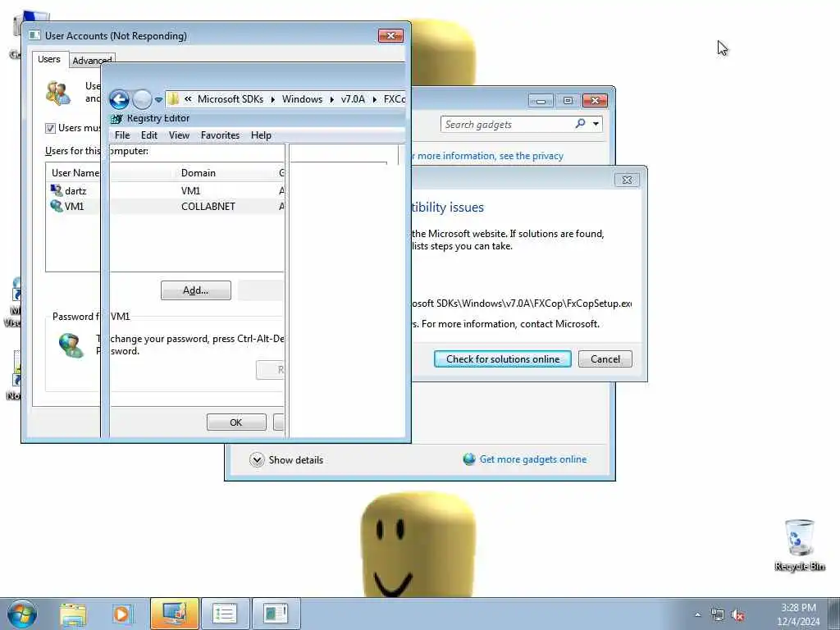
Task: Open Registry Editor Help menu
Action: 261,135
